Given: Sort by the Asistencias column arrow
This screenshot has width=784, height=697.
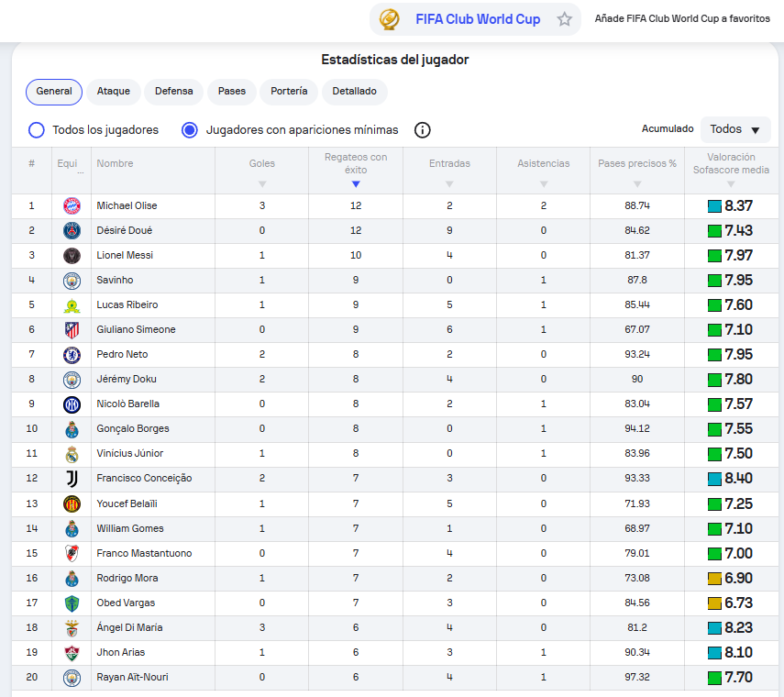Looking at the screenshot, I should (544, 184).
